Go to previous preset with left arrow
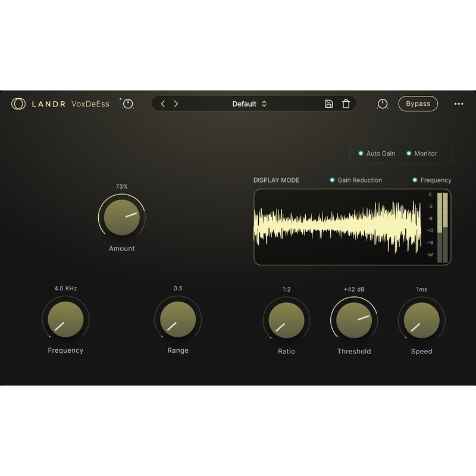476x476 pixels. pos(163,104)
